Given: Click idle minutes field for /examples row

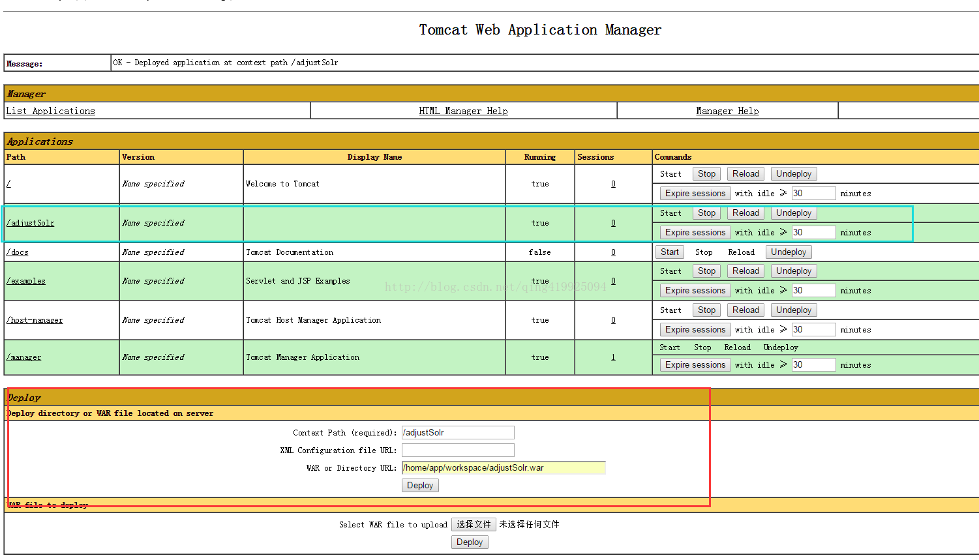Looking at the screenshot, I should coord(813,291).
